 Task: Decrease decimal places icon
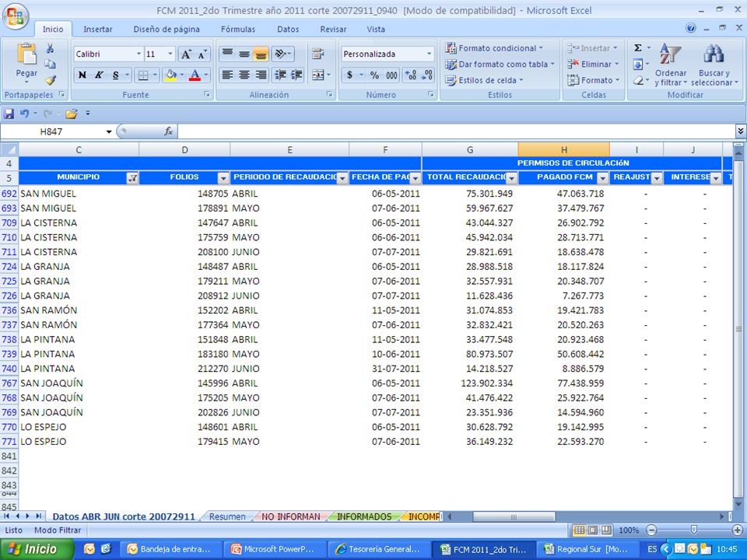coord(427,75)
